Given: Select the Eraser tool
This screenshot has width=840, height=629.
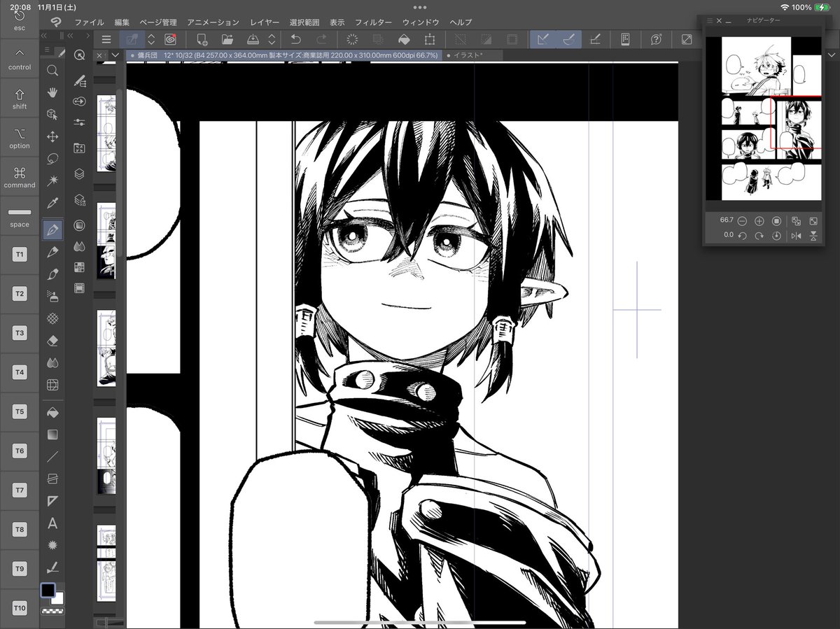Looking at the screenshot, I should click(x=52, y=340).
